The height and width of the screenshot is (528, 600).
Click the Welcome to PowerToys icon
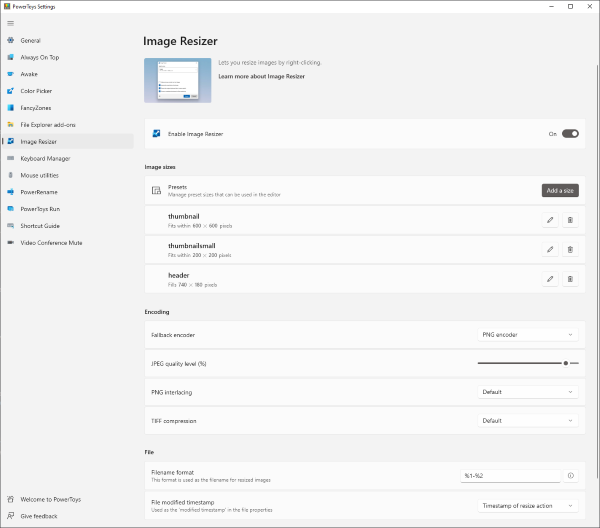click(x=11, y=499)
